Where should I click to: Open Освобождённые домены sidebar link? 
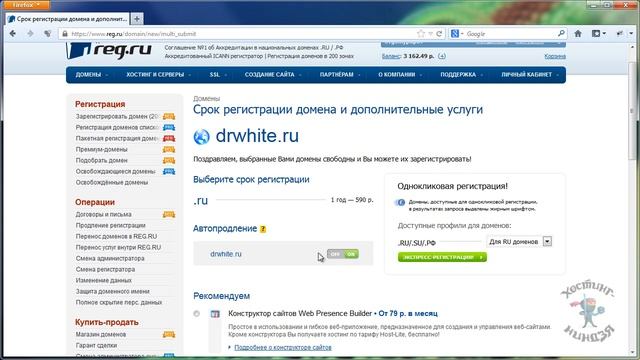[112, 182]
